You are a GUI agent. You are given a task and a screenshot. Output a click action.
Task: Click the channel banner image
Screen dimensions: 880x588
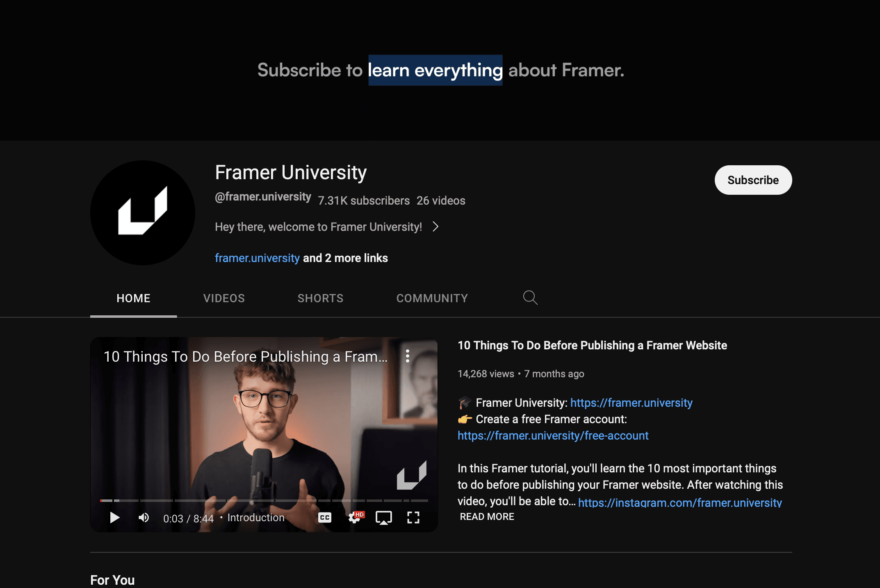point(440,70)
